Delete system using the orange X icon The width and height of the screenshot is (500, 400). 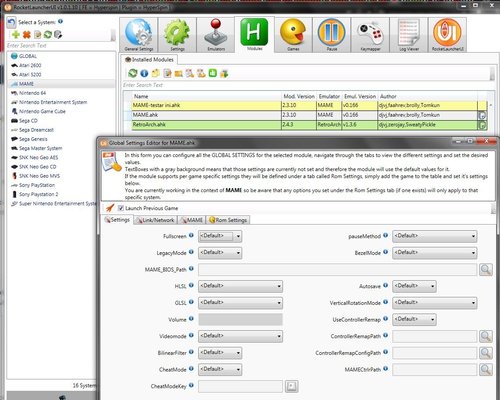click(x=27, y=34)
